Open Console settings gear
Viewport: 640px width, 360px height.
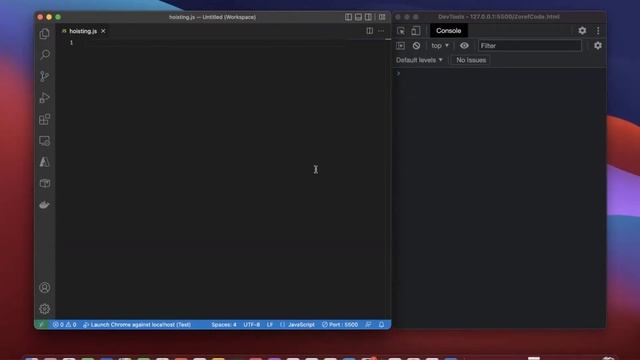(598, 46)
